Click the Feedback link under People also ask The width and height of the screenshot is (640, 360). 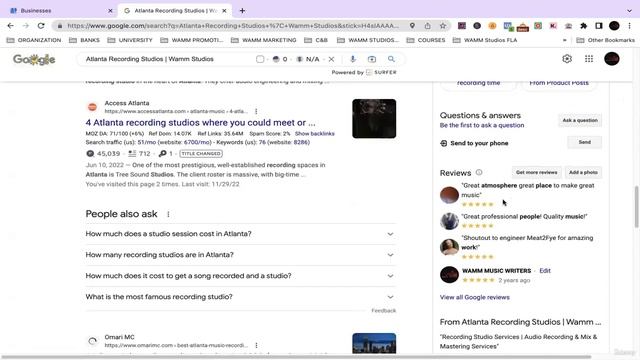(x=384, y=311)
